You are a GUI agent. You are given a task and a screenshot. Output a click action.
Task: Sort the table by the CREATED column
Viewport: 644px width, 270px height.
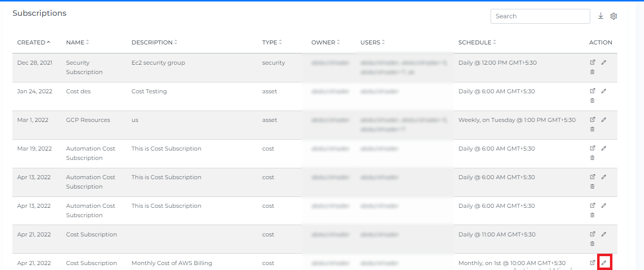pyautogui.click(x=34, y=42)
